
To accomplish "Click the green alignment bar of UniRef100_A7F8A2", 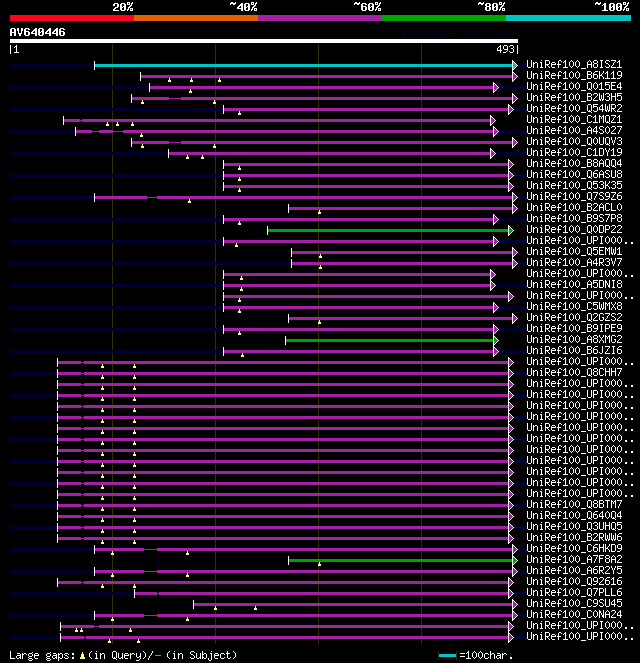I will pyautogui.click(x=401, y=560).
